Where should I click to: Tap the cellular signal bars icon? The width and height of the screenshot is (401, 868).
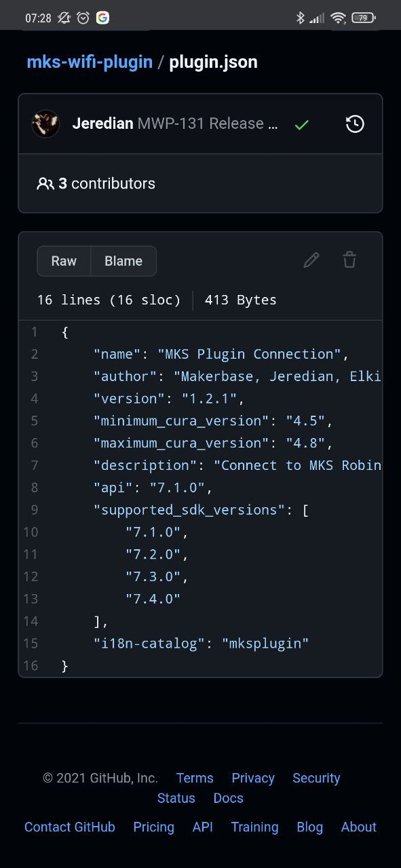[317, 18]
